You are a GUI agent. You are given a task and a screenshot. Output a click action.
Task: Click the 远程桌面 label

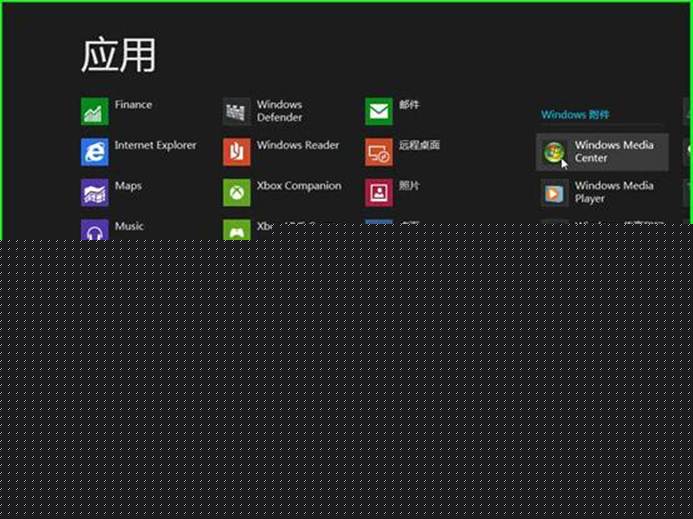[x=419, y=145]
